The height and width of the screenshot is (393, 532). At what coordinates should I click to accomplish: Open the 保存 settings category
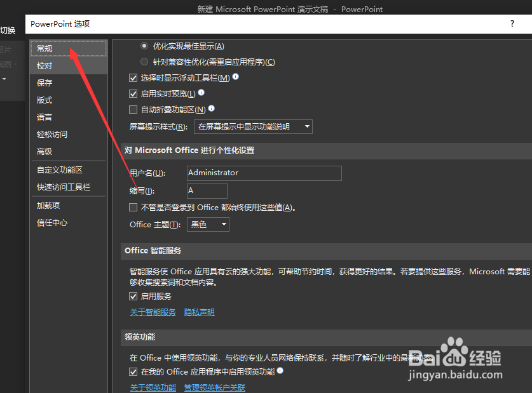coord(69,83)
